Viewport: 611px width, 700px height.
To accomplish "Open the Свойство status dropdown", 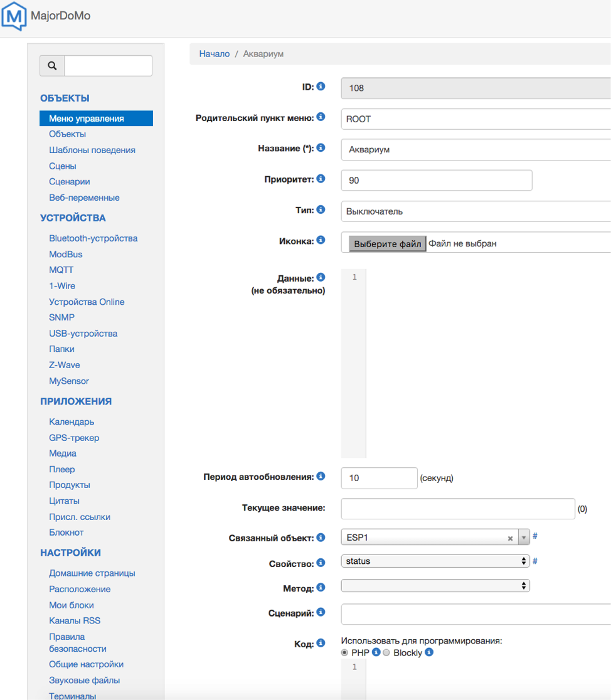I will pyautogui.click(x=435, y=561).
